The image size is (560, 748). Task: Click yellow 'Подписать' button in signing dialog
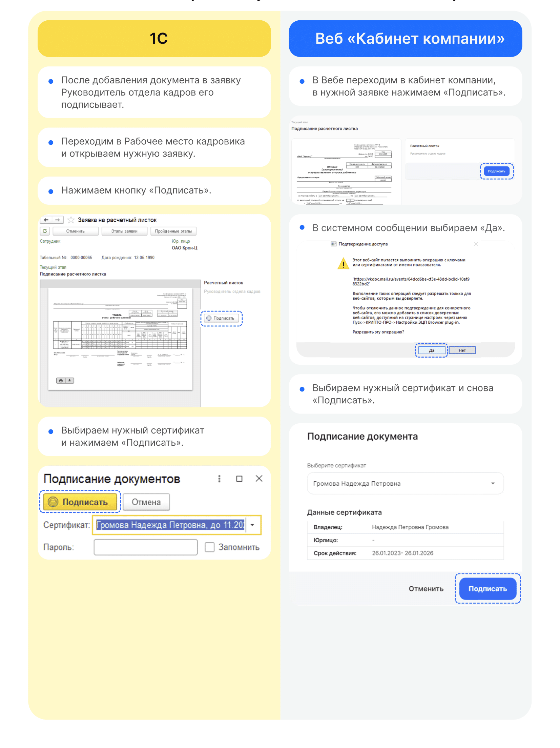80,502
